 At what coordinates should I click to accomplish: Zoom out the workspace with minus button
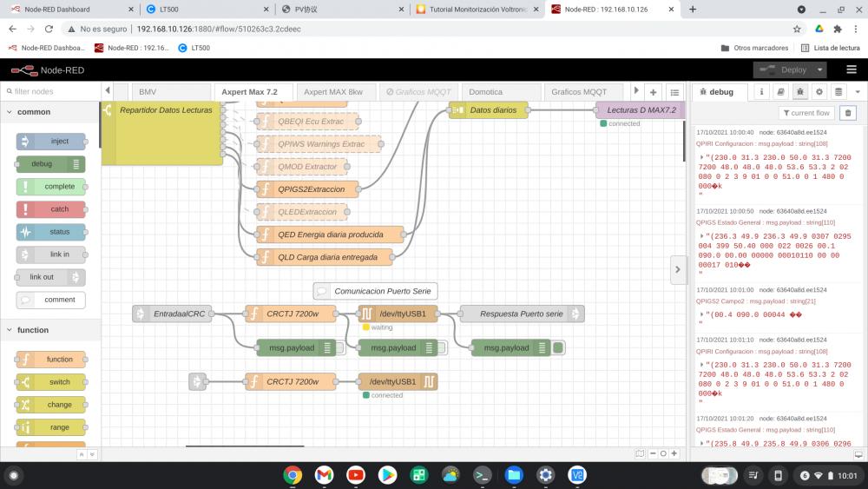point(653,453)
